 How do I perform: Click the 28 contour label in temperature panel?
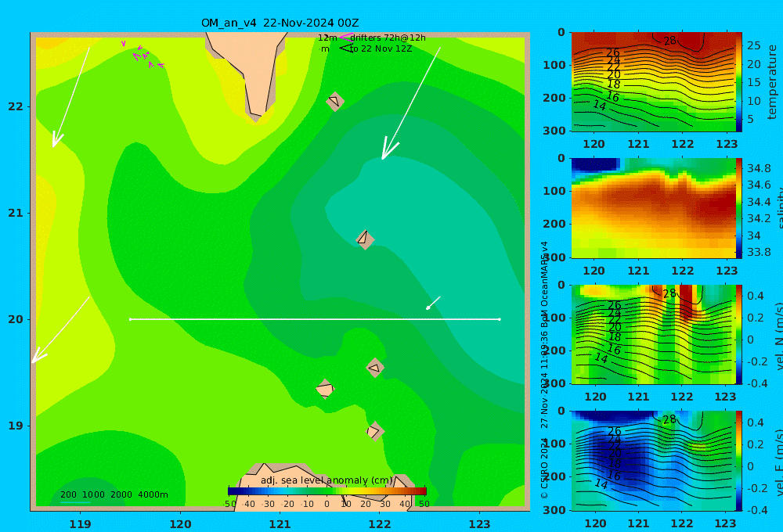click(x=669, y=41)
